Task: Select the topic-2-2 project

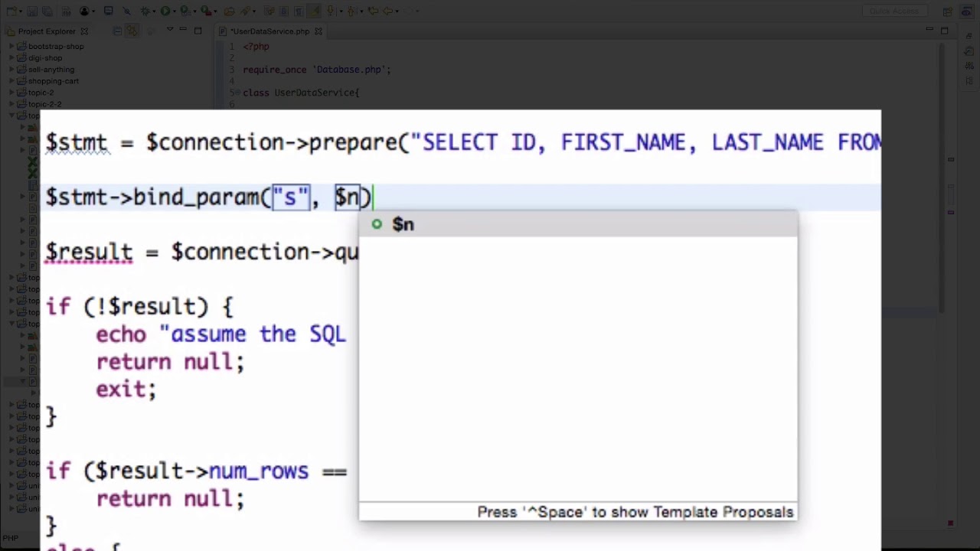Action: pos(44,104)
